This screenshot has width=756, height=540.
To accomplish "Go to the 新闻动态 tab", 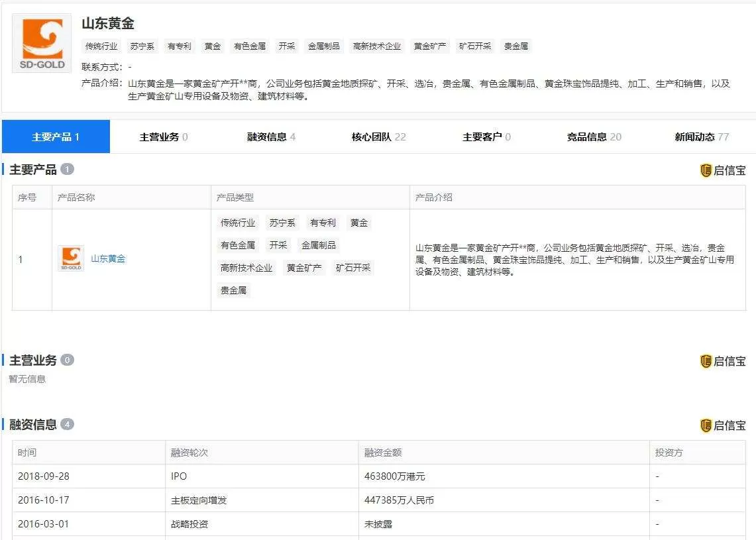I will (702, 137).
